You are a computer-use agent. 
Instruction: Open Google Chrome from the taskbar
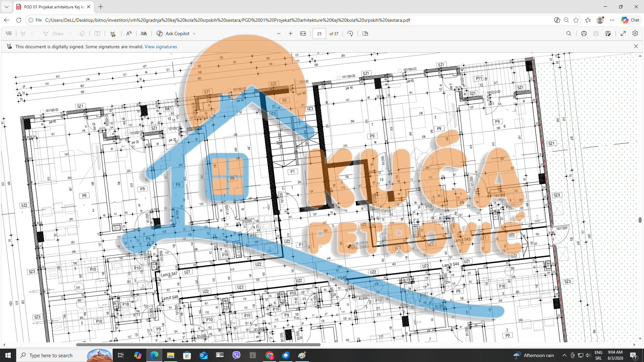269,355
